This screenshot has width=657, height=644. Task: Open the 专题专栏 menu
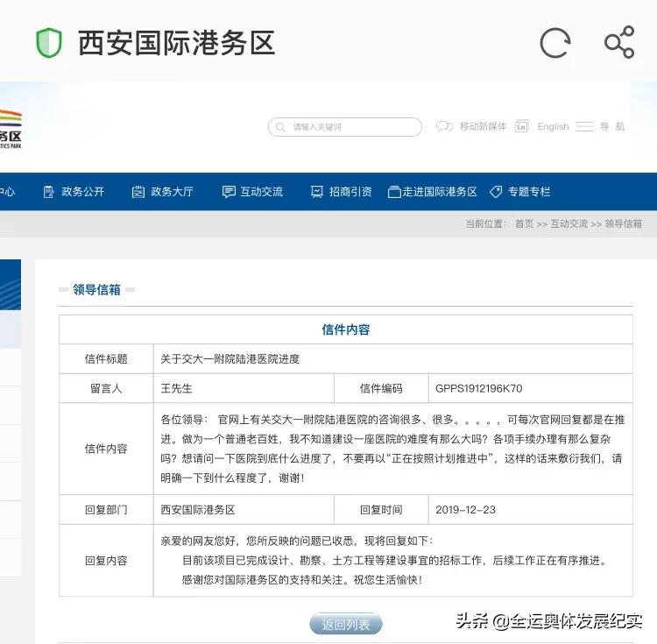point(529,192)
